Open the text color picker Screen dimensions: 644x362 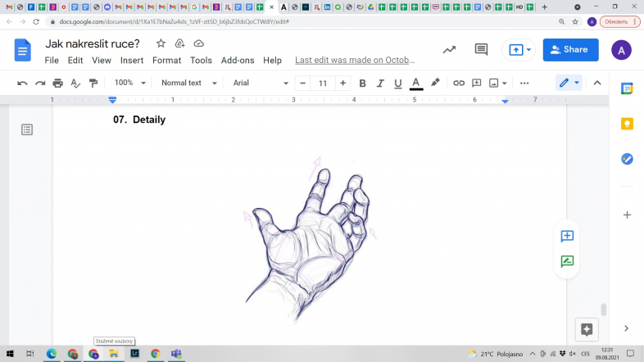(x=416, y=83)
